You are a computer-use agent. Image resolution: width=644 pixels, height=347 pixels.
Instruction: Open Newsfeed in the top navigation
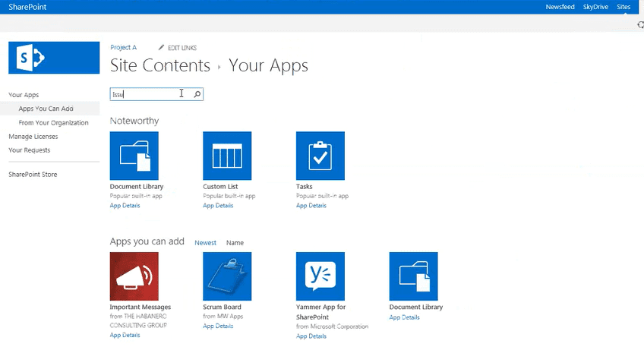560,7
